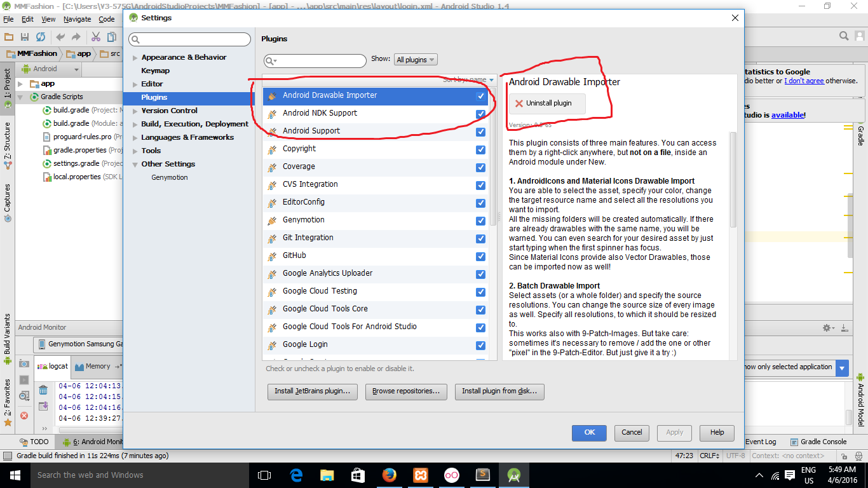
Task: Open the File menu
Action: click(x=8, y=19)
